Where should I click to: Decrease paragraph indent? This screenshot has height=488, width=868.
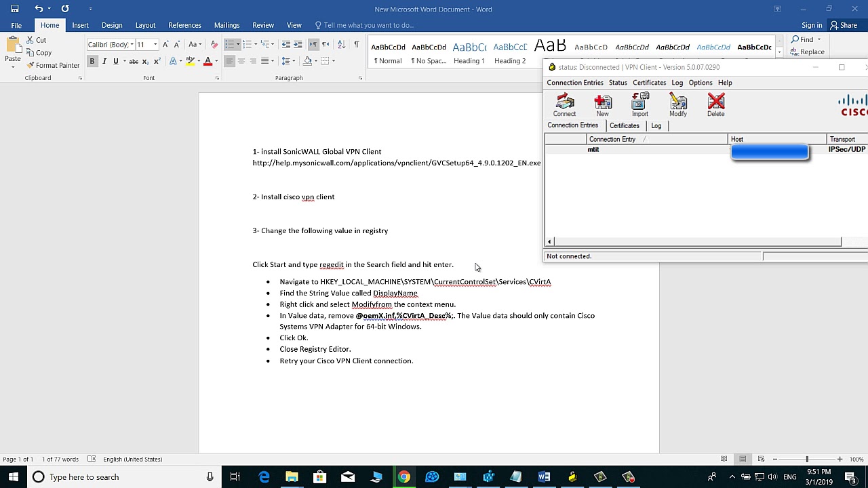pos(286,45)
